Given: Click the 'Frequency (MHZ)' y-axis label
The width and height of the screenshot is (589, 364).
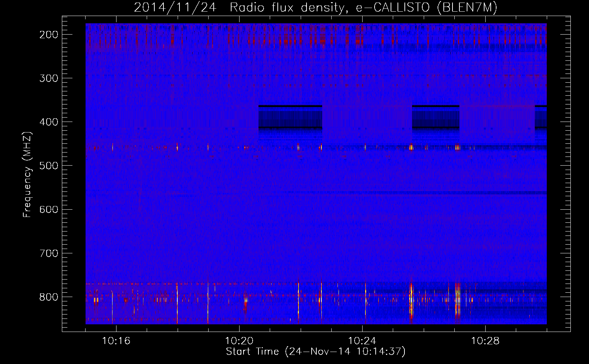Looking at the screenshot, I should pos(27,175).
